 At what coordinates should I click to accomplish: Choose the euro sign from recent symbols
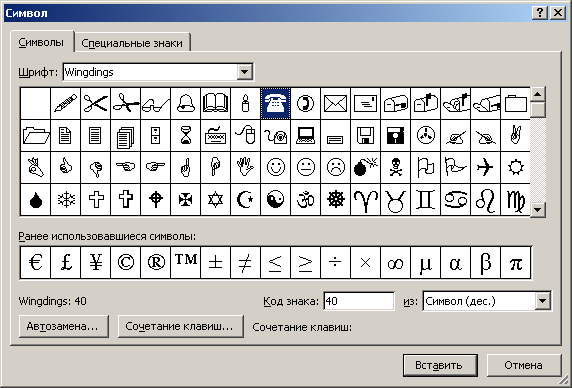(x=35, y=263)
